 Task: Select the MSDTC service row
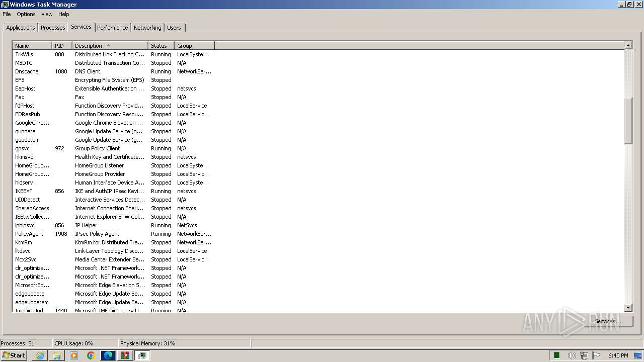tap(318, 63)
